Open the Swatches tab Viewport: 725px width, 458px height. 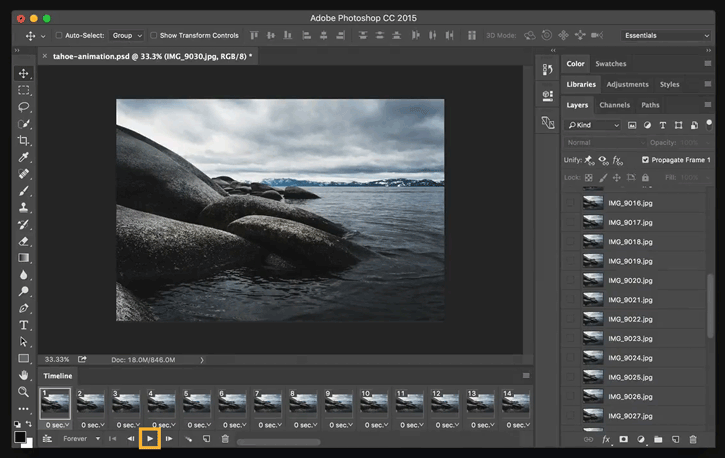(610, 64)
